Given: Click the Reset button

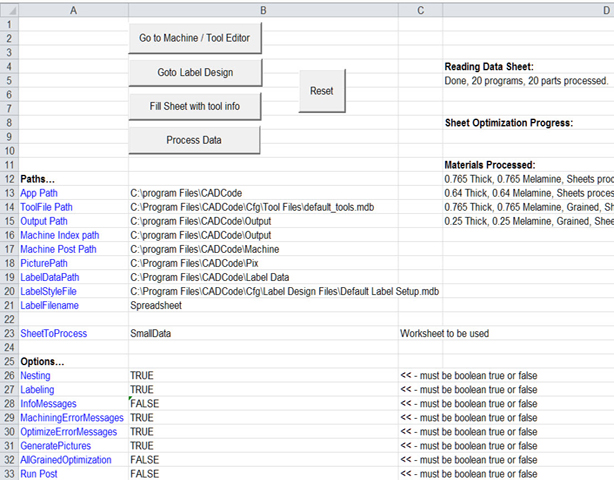Looking at the screenshot, I should (x=322, y=91).
